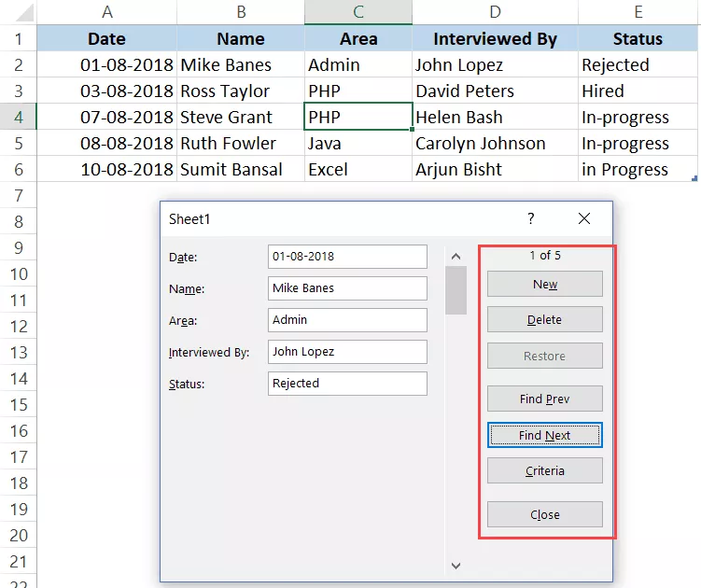
Task: Select the Status header cell in E1
Action: pyautogui.click(x=638, y=39)
